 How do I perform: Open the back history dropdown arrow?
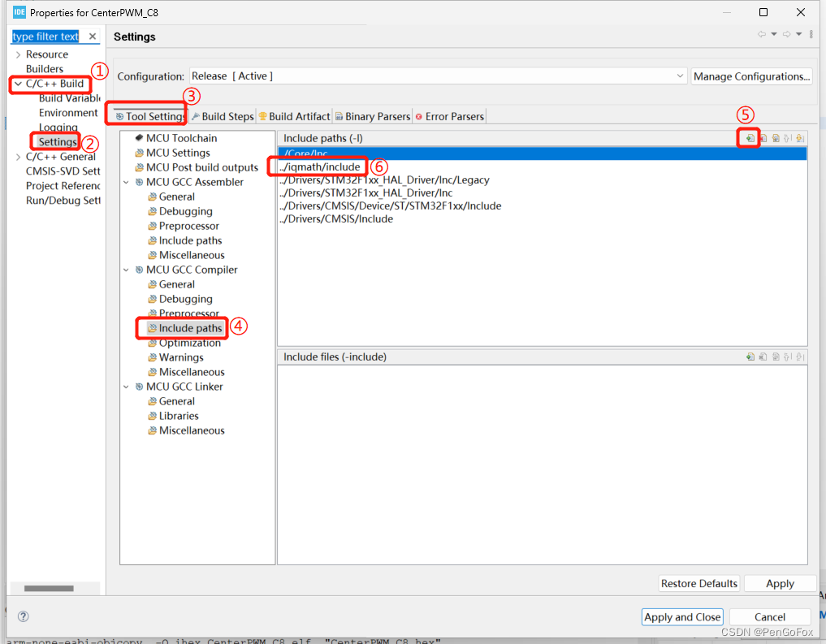coord(774,34)
